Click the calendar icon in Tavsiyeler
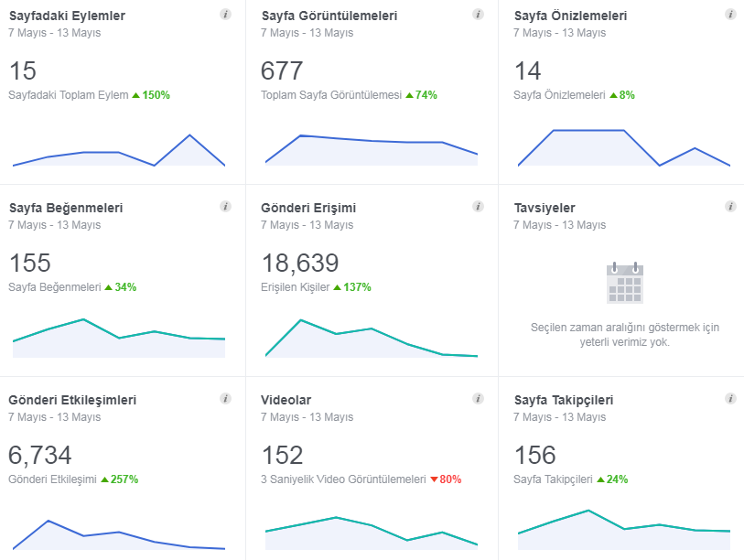744x560 pixels. (625, 283)
